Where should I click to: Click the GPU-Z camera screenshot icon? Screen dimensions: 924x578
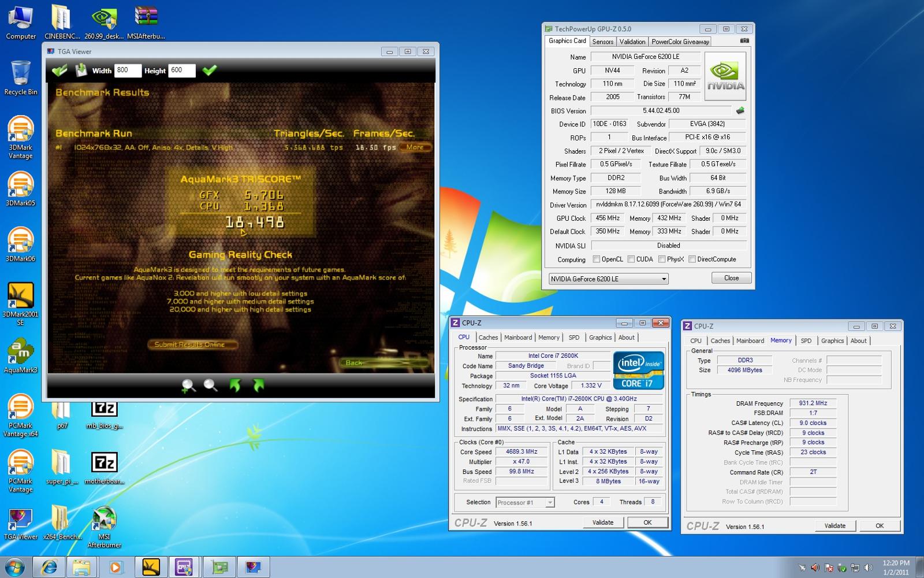[744, 41]
